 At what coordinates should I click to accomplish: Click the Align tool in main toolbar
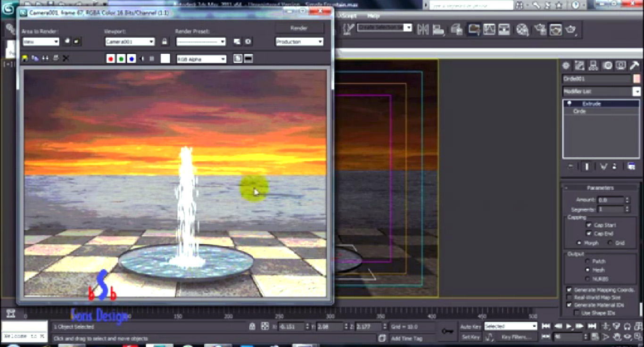click(x=439, y=30)
